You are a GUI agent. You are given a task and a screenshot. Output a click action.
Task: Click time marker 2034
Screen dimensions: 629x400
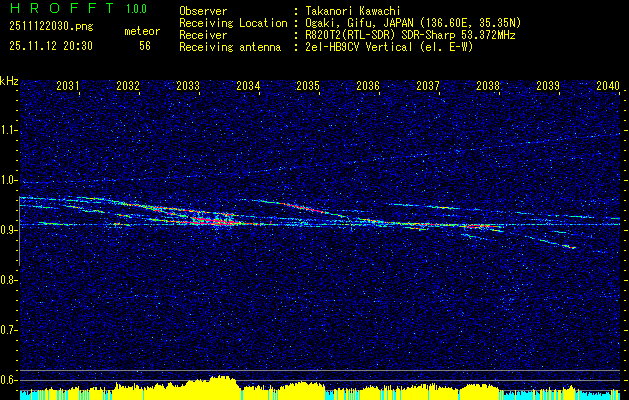(248, 86)
